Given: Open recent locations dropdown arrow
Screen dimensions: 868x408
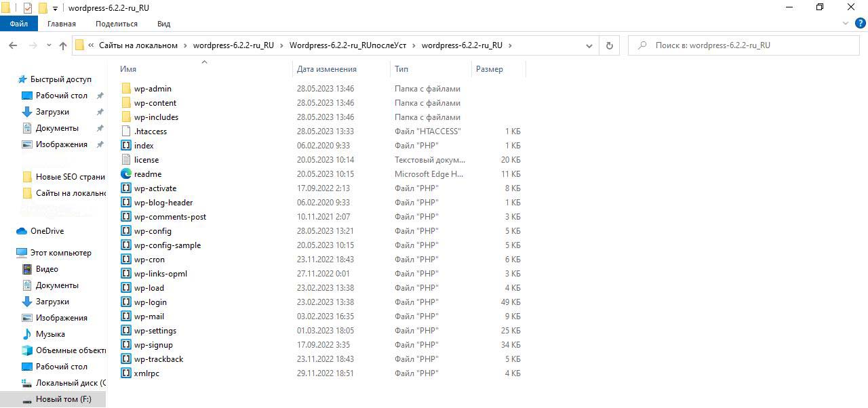Looking at the screenshot, I should (49, 45).
